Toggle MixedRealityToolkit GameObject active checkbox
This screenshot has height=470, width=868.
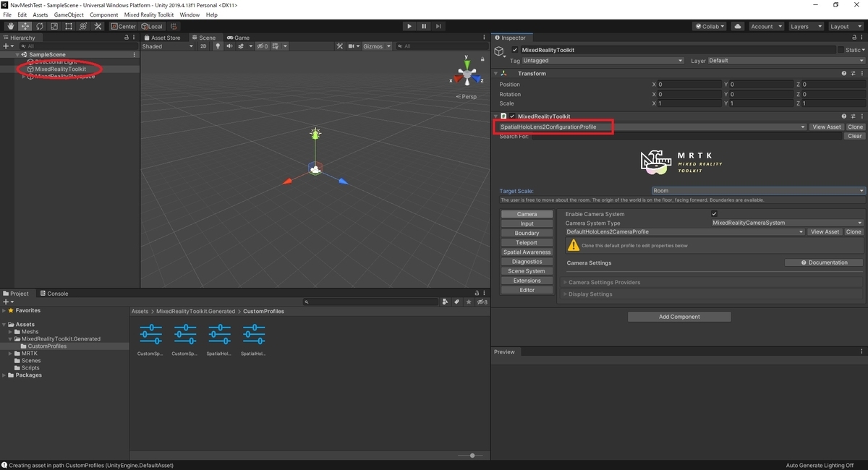(x=514, y=50)
